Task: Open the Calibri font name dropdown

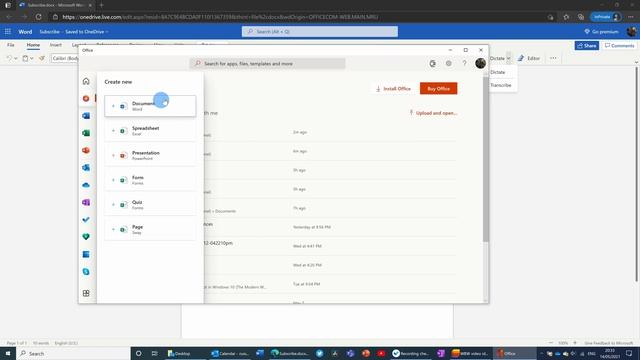Action: [x=65, y=58]
